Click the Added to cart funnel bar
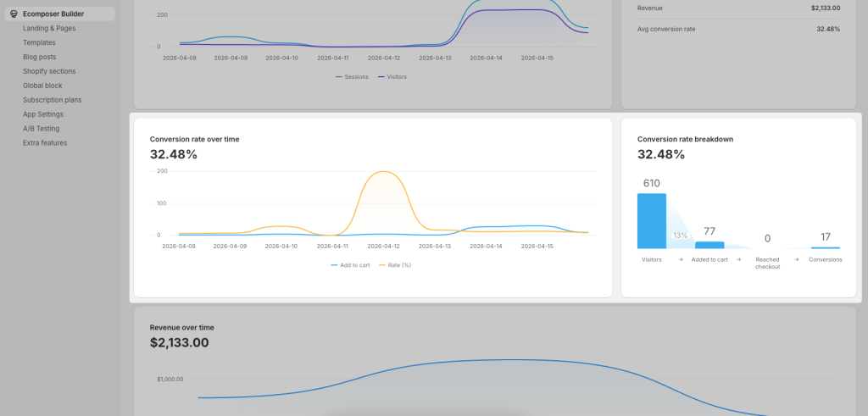Image resolution: width=868 pixels, height=416 pixels. tap(709, 245)
